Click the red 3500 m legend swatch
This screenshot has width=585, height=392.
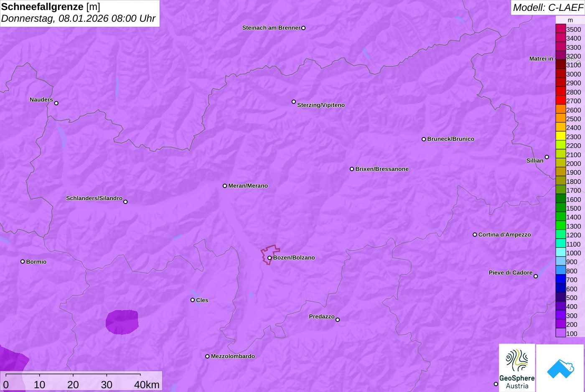[561, 29]
